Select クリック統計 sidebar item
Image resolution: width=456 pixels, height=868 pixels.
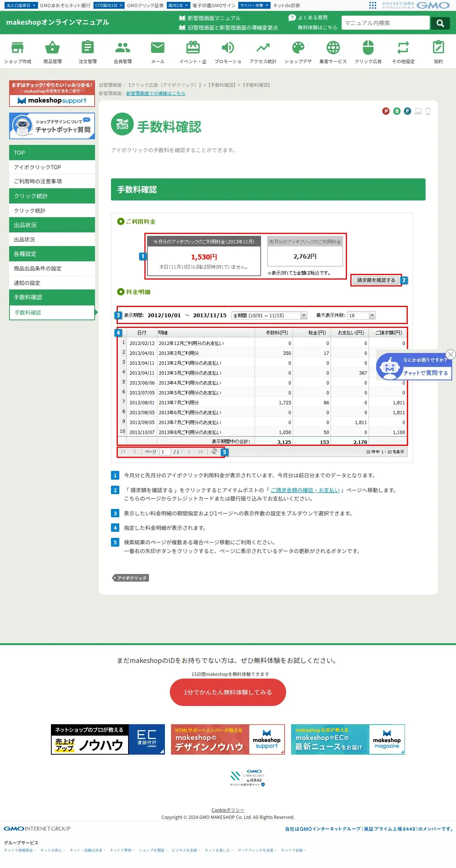click(52, 211)
